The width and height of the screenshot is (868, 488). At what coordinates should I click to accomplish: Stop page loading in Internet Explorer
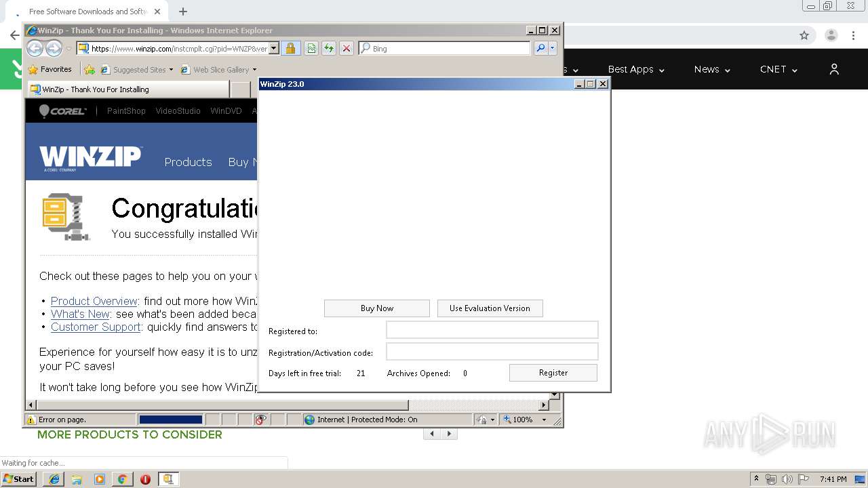coord(347,48)
